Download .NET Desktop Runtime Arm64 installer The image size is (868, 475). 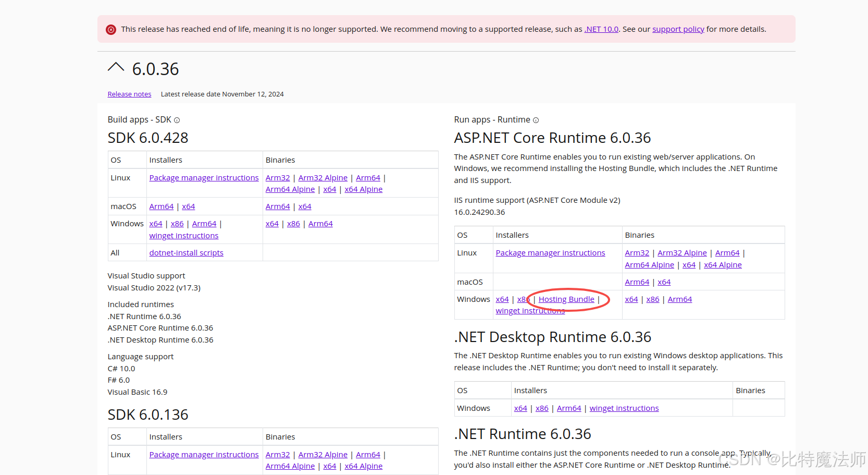[569, 408]
